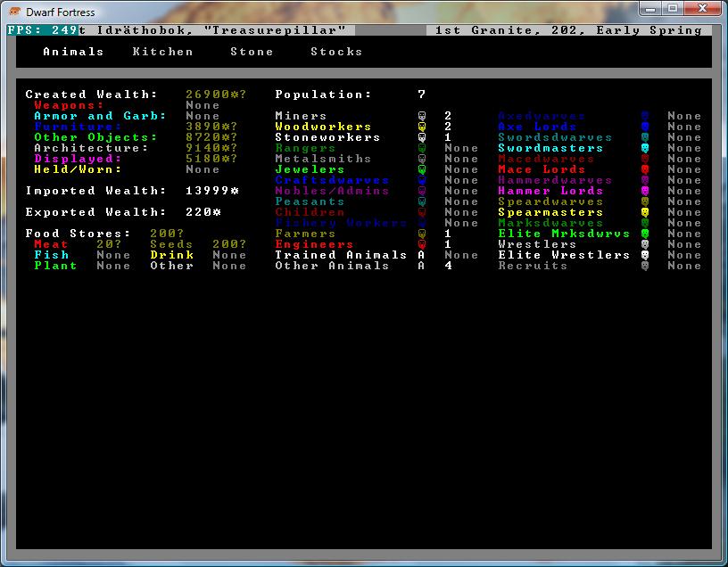The image size is (728, 567).
Task: Click the Miners dwarf face icon
Action: tap(422, 116)
